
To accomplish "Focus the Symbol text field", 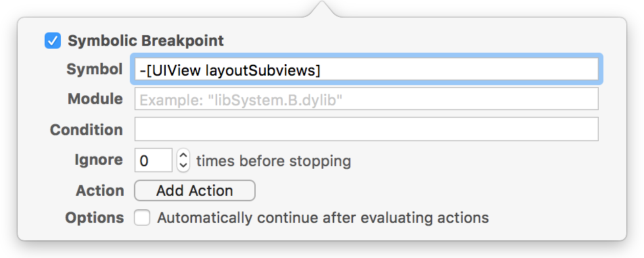I will pos(367,70).
